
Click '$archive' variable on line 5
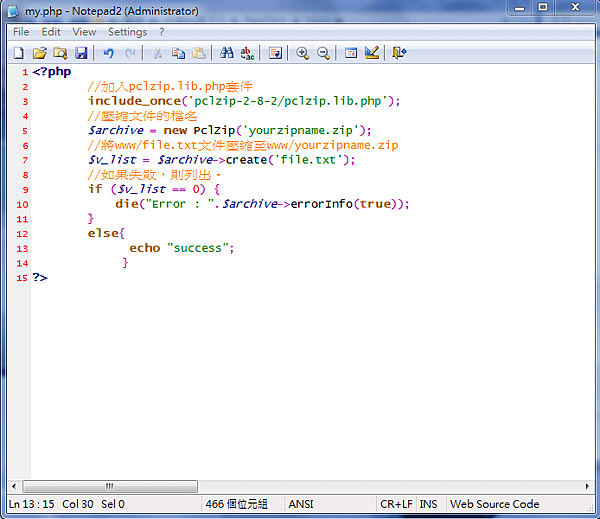point(116,131)
